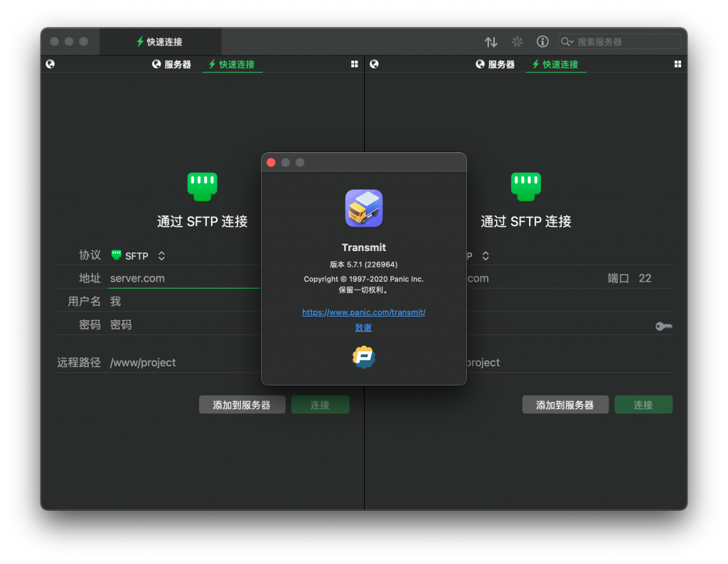Open the panic.com/transmit link
The image size is (728, 564).
tap(363, 312)
